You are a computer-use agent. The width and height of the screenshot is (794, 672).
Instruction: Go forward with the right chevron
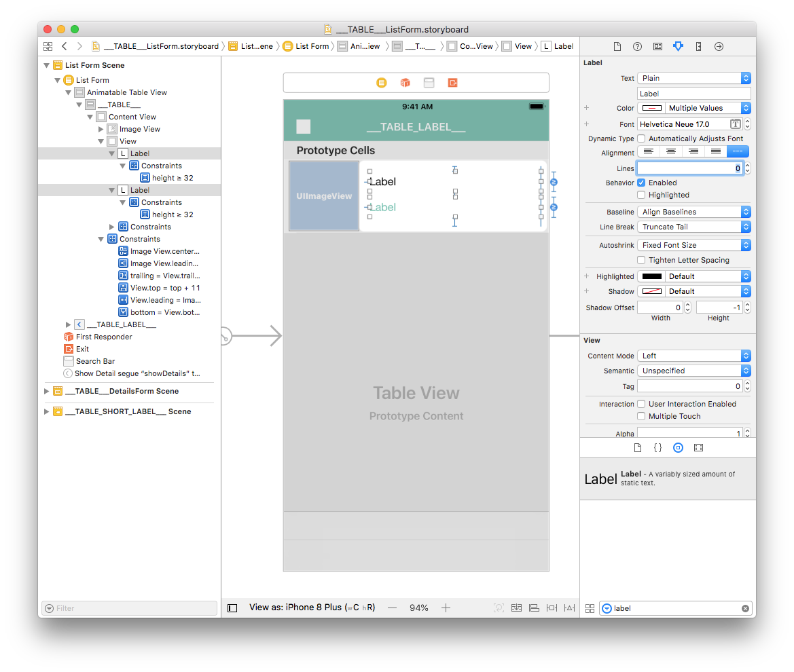[79, 47]
